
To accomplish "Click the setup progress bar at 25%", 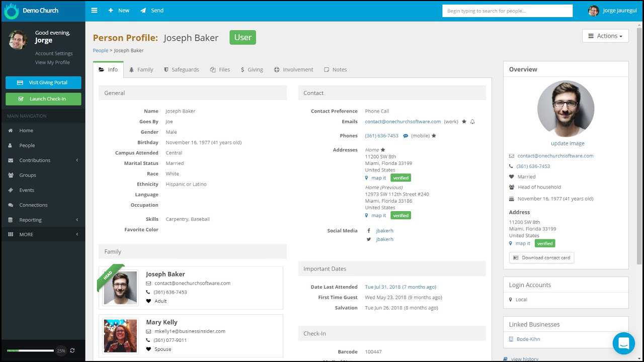I will 30,350.
